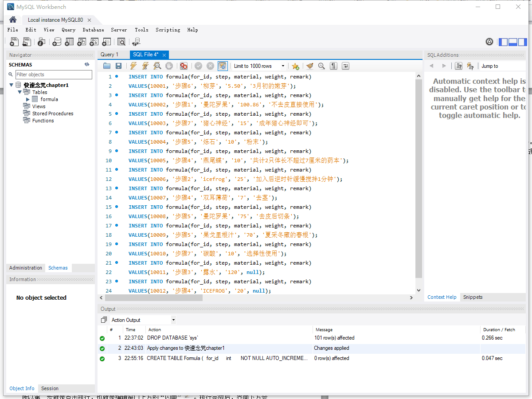Open the Tools menu

142,30
